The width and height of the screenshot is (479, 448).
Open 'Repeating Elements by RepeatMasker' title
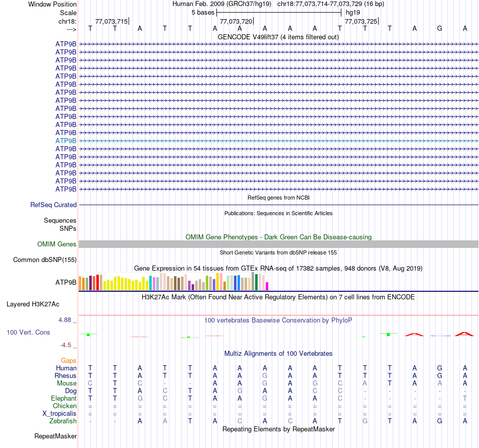[278, 429]
